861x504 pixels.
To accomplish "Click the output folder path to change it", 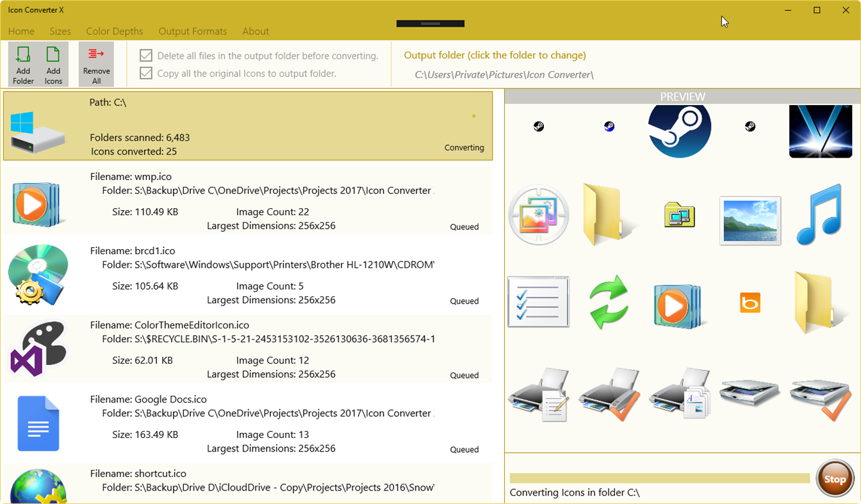I will pyautogui.click(x=504, y=74).
